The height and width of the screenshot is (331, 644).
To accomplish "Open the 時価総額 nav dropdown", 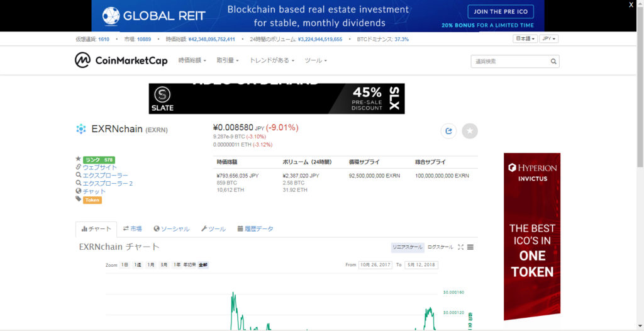I will coord(192,60).
